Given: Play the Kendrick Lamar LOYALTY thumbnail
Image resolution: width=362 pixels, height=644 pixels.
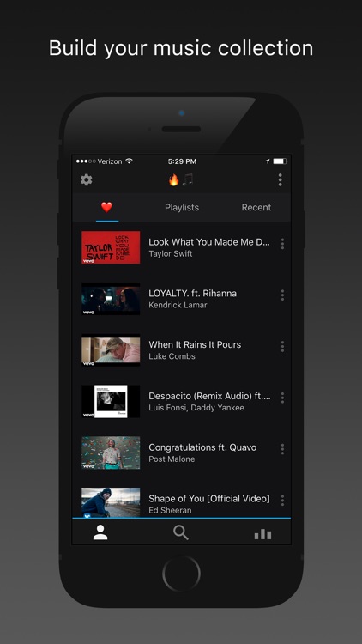Looking at the screenshot, I should click(x=111, y=299).
